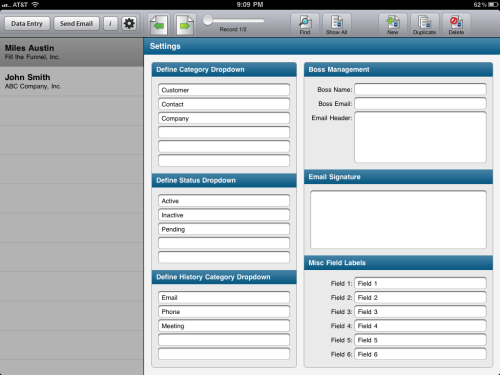Select John Smith in the contact list

pos(72,81)
